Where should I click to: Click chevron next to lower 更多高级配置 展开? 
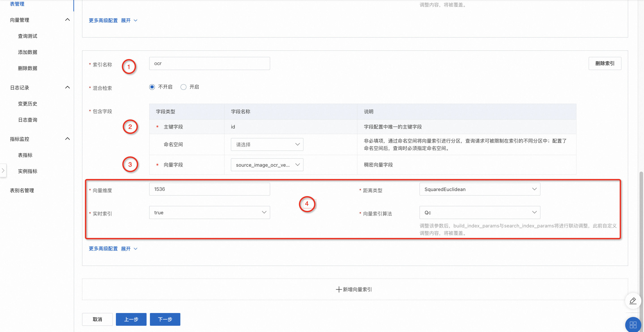136,249
